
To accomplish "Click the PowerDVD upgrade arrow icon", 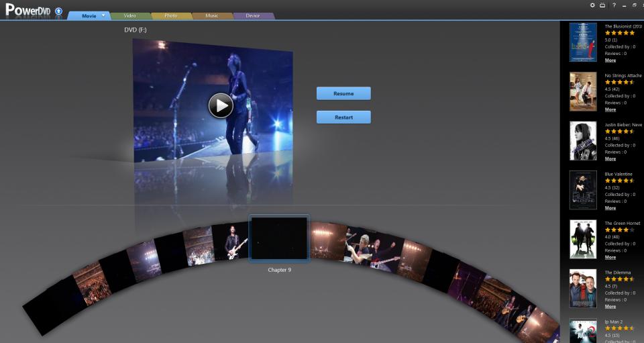I will pyautogui.click(x=59, y=11).
